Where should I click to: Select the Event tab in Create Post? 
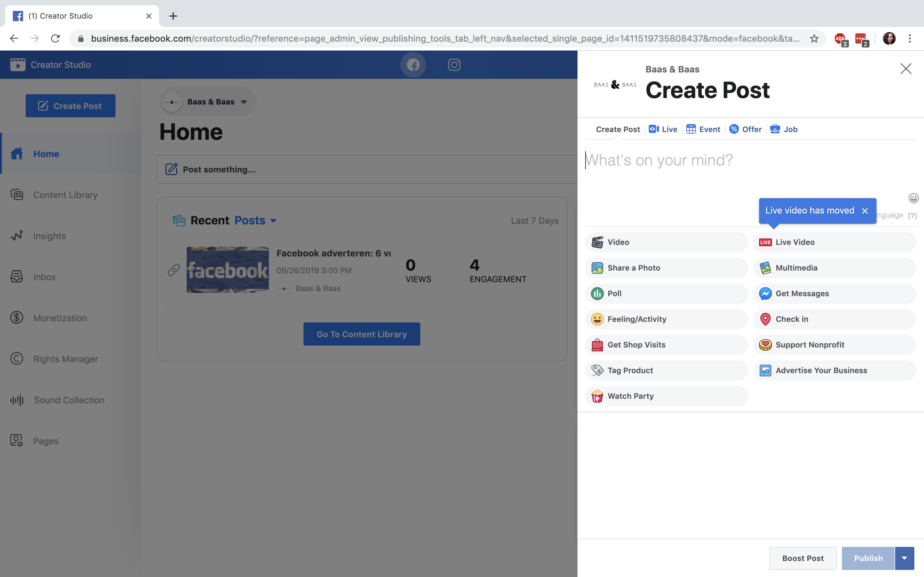tap(703, 129)
